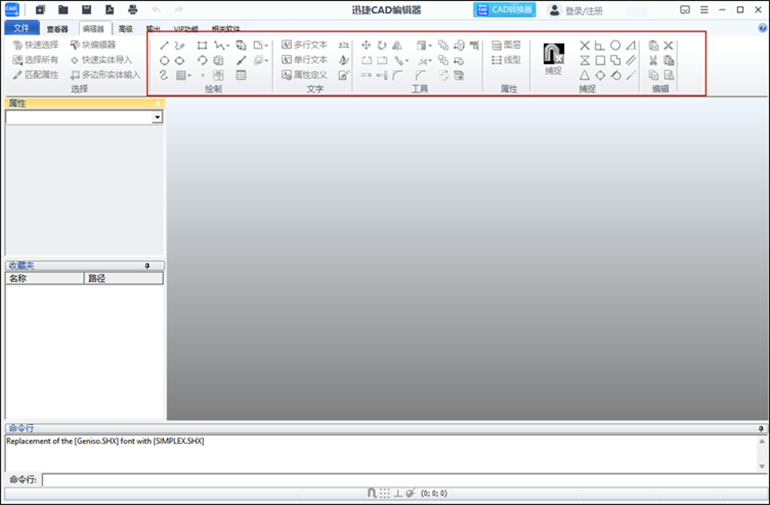Open the 块编辑器 block editor

click(x=93, y=45)
